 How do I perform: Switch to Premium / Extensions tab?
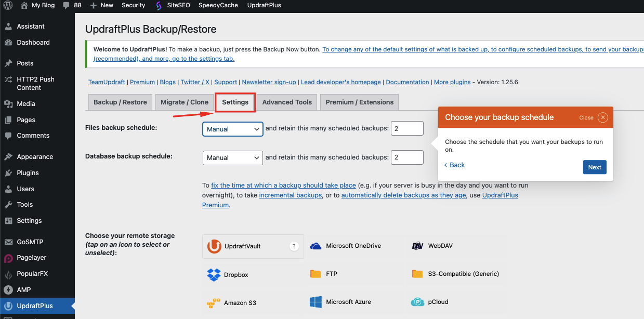click(360, 102)
